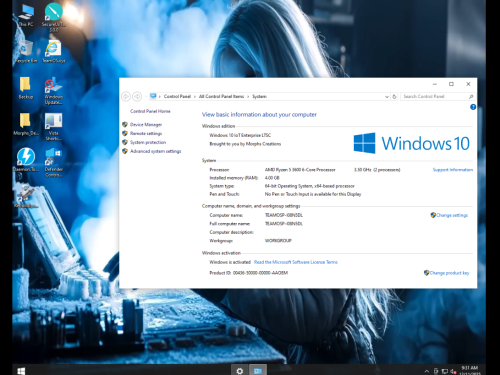Click the Product ID value
The image size is (500, 375).
coord(260,273)
